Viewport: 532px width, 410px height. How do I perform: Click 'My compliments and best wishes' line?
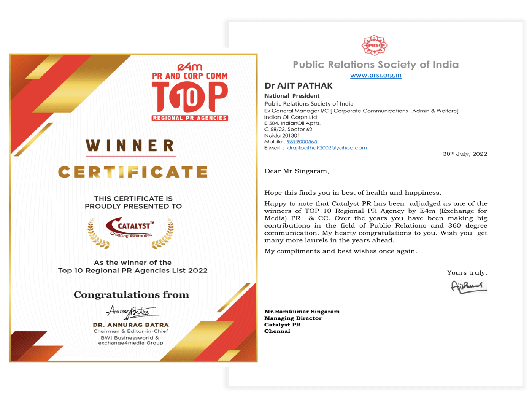(340, 251)
